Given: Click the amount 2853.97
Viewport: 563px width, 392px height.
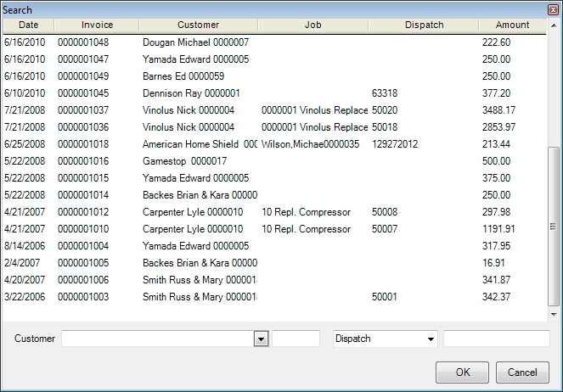Looking at the screenshot, I should pos(498,127).
